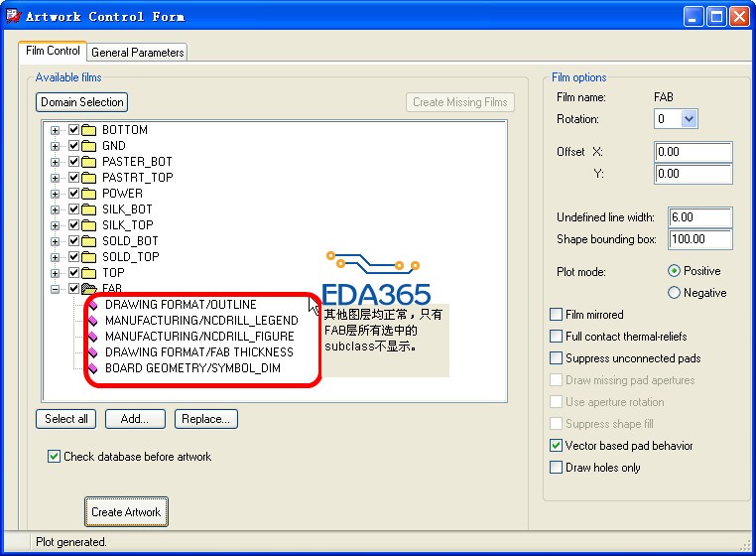Uncheck the GND film checkbox

click(73, 146)
